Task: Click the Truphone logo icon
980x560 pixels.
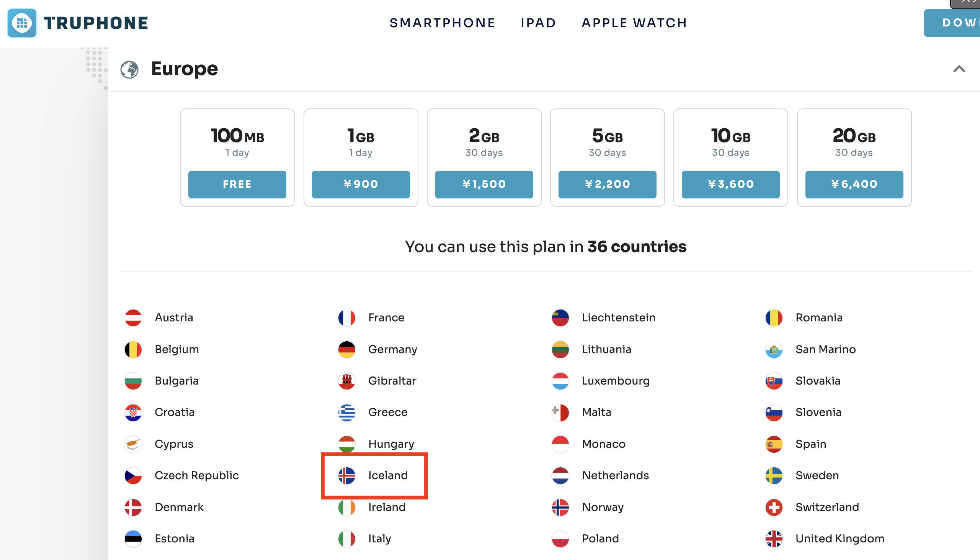Action: [x=22, y=23]
